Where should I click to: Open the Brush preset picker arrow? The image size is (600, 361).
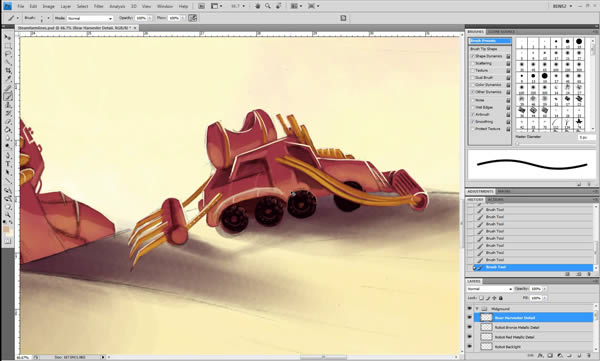tap(48, 18)
